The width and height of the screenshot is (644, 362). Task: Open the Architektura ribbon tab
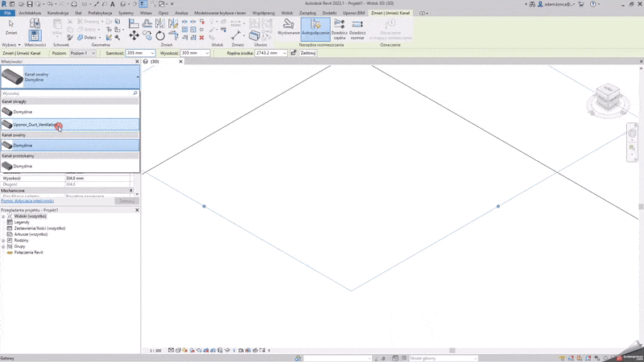(x=30, y=13)
